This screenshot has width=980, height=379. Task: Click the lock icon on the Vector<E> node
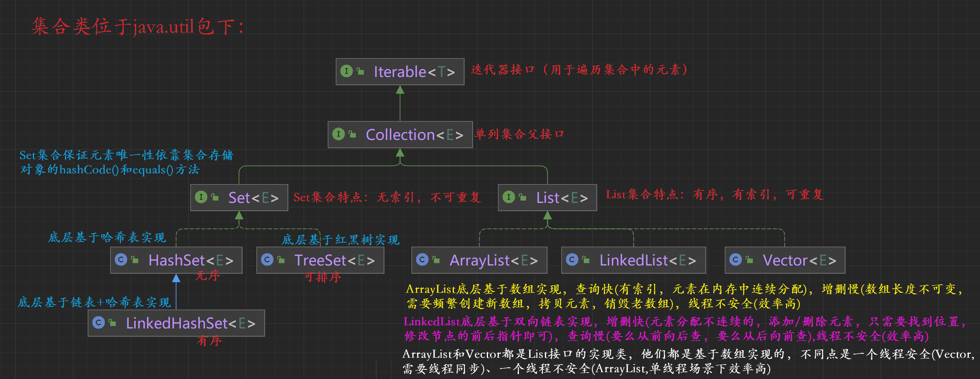[749, 259]
